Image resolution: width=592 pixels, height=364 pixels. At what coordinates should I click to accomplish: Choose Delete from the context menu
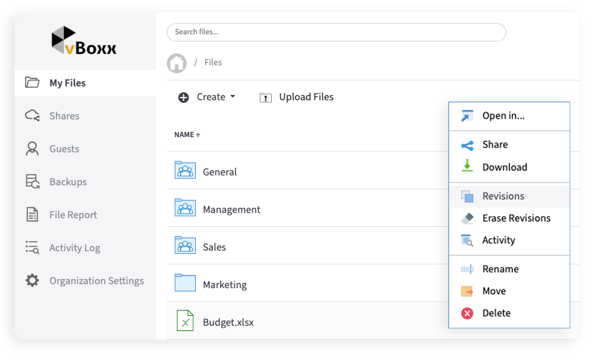(496, 313)
